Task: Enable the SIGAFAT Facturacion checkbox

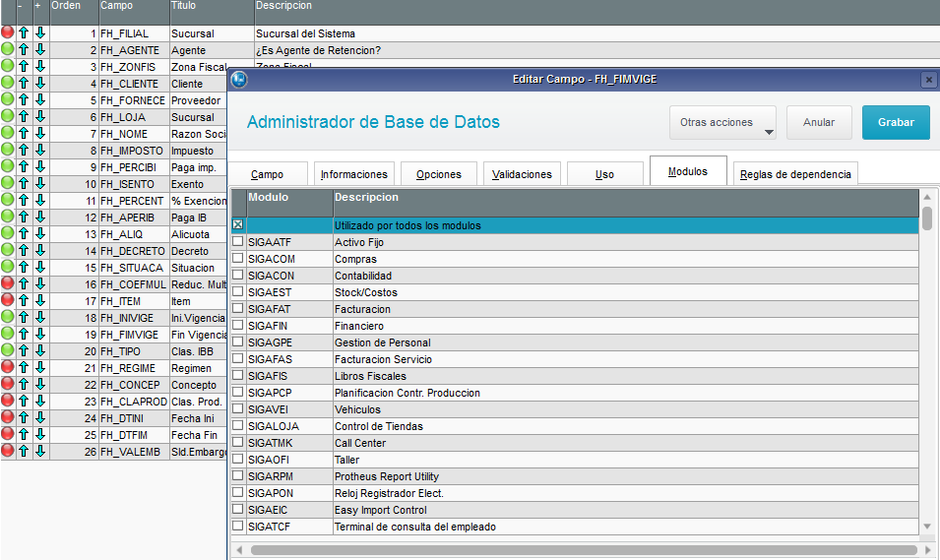Action: tap(238, 309)
